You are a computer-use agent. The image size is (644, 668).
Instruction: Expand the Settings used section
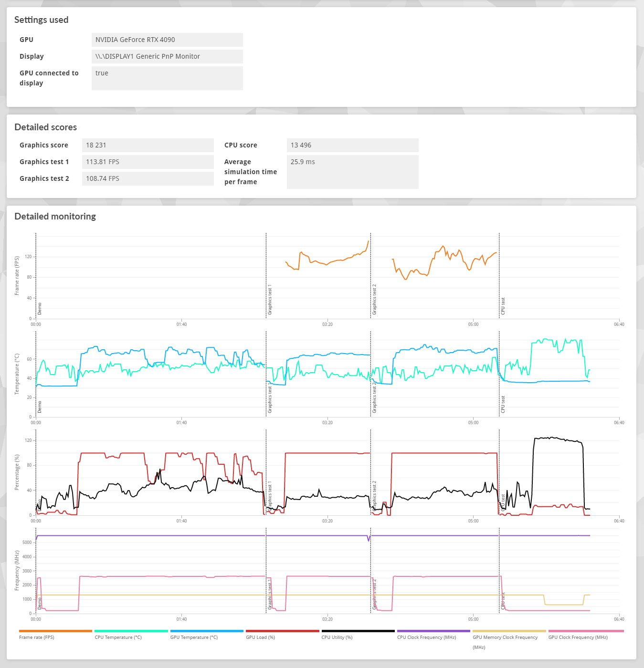41,20
